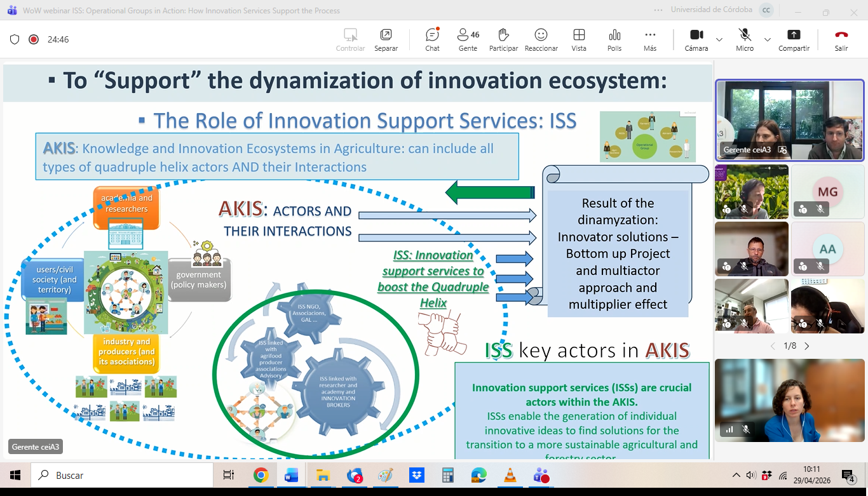868x496 pixels.
Task: Click the MG participant avatar tile
Action: click(827, 192)
